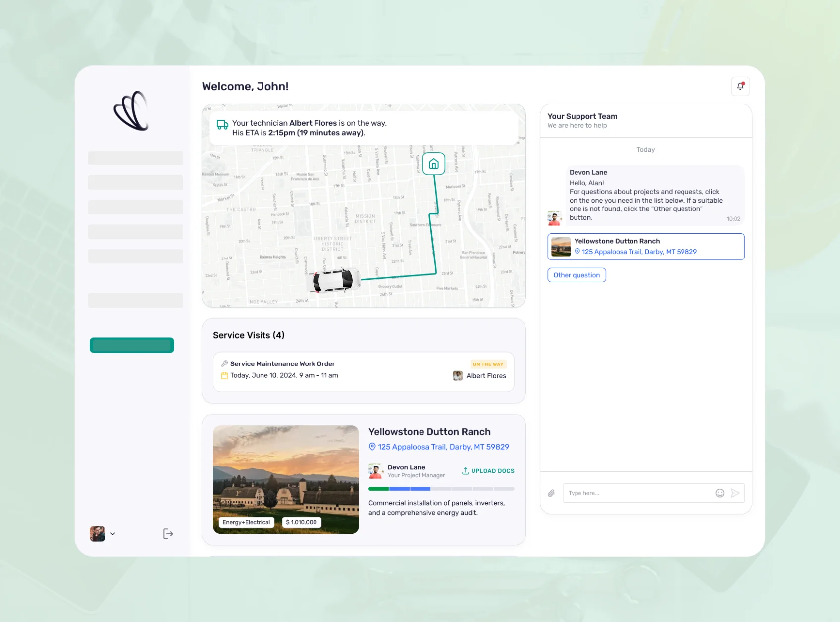
Task: Open the Yellowstone Dutton Ranch project photo
Action: pyautogui.click(x=286, y=479)
